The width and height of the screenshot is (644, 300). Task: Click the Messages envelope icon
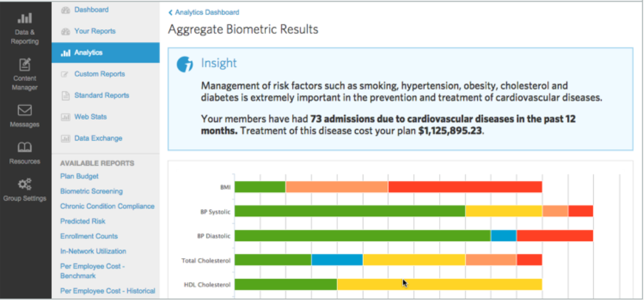point(25,110)
